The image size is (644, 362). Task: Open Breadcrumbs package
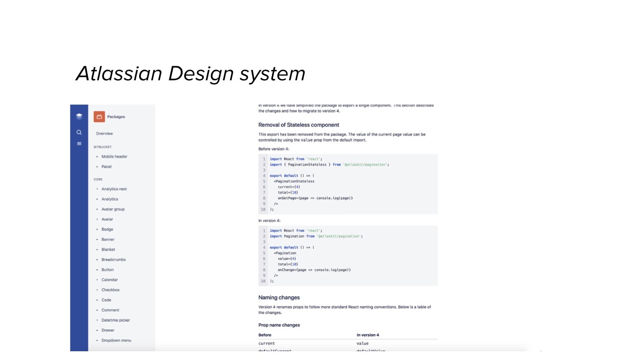114,260
